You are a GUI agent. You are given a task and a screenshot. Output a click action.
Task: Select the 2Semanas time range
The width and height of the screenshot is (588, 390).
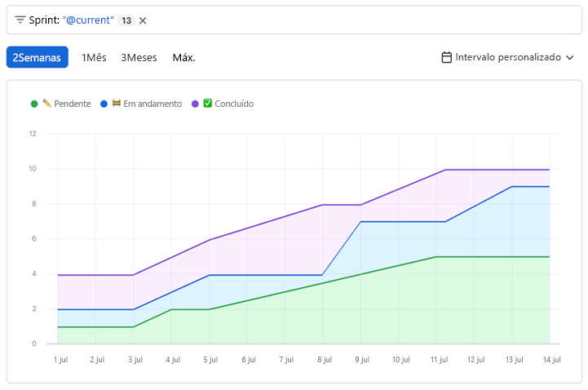pyautogui.click(x=37, y=57)
